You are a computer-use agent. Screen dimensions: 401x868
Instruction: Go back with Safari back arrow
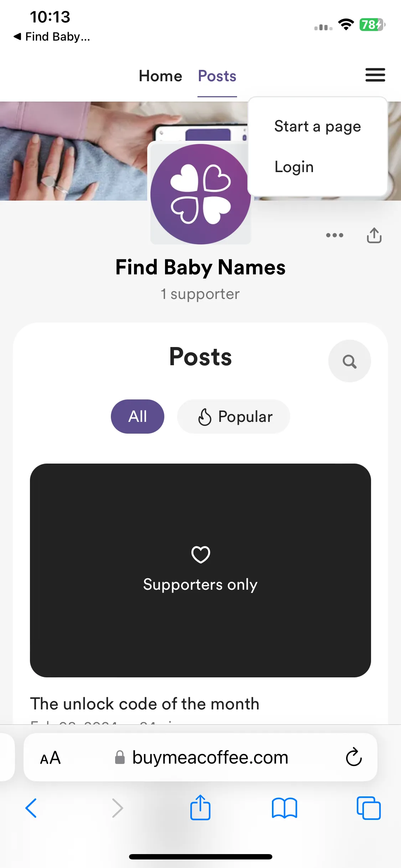(x=31, y=808)
